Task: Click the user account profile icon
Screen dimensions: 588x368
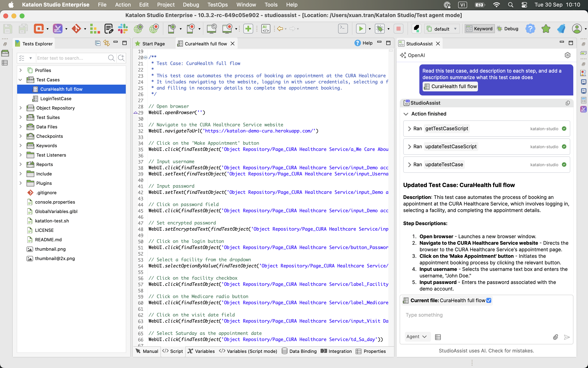Action: pyautogui.click(x=577, y=29)
